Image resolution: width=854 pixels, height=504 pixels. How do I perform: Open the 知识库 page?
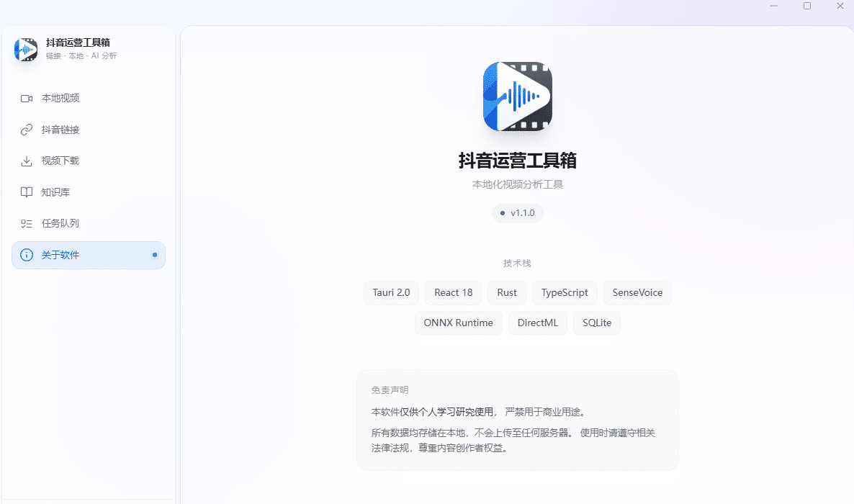point(60,192)
